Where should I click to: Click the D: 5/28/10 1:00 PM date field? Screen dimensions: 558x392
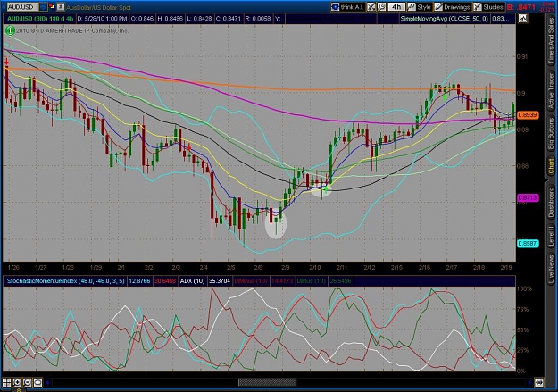(102, 19)
